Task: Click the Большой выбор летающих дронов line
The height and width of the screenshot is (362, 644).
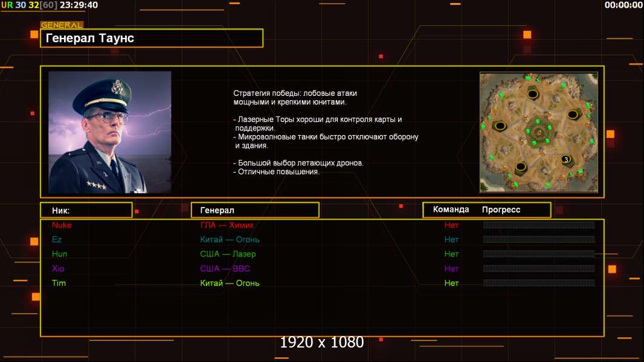Action: (298, 163)
